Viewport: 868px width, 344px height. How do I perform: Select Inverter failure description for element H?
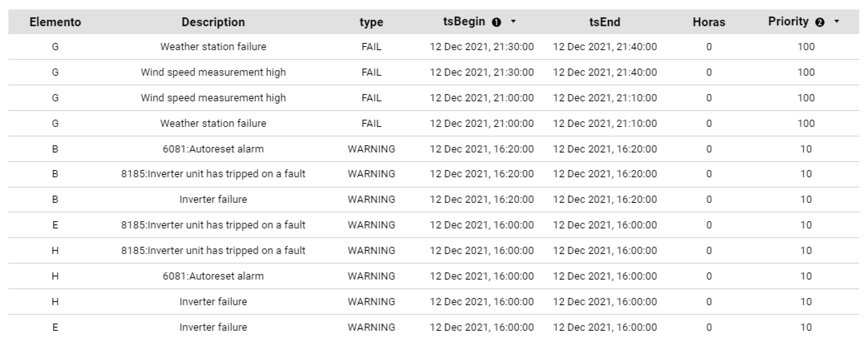213,302
